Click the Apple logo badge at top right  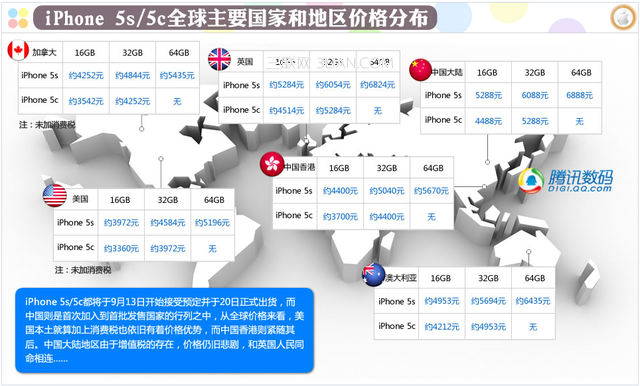pos(623,18)
